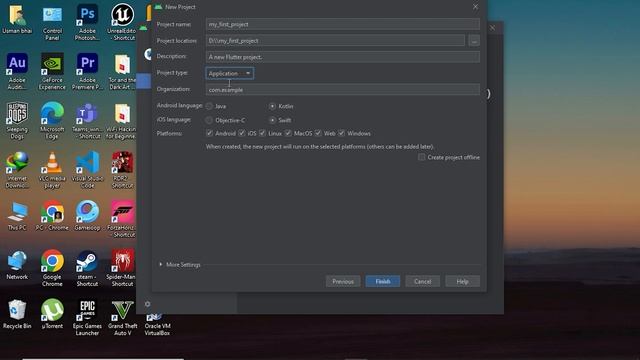Toggle the Linux platform checkbox
The width and height of the screenshot is (640, 360).
coord(262,133)
